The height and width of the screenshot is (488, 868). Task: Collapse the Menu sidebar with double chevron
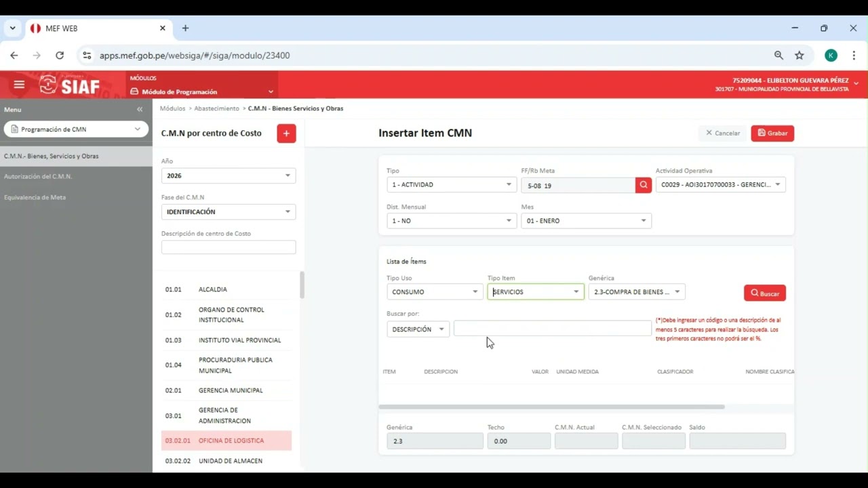(140, 110)
